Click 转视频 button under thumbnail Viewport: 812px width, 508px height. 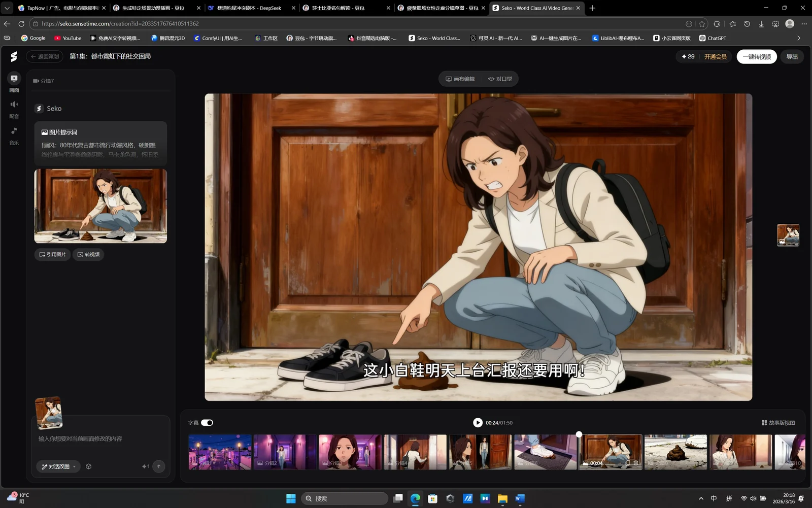88,254
